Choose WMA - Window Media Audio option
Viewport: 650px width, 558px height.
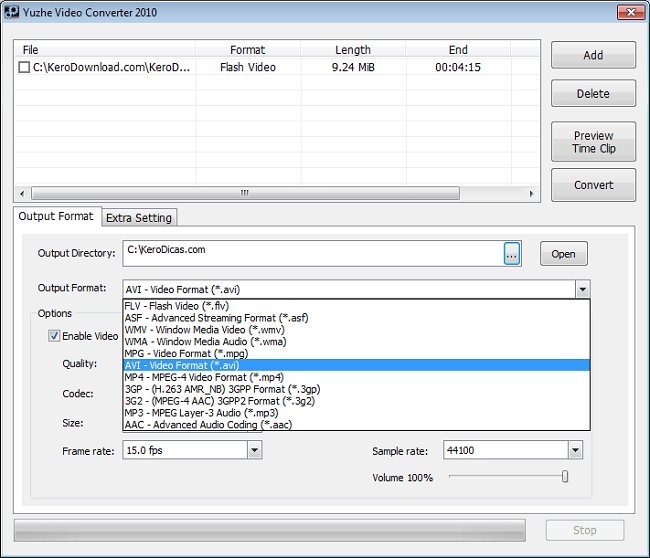coord(357,342)
